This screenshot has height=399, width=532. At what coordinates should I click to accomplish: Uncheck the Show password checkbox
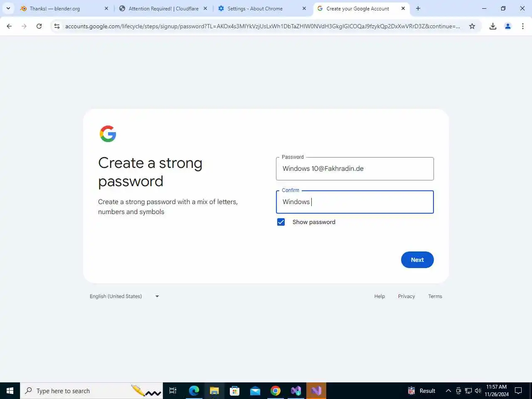281,222
